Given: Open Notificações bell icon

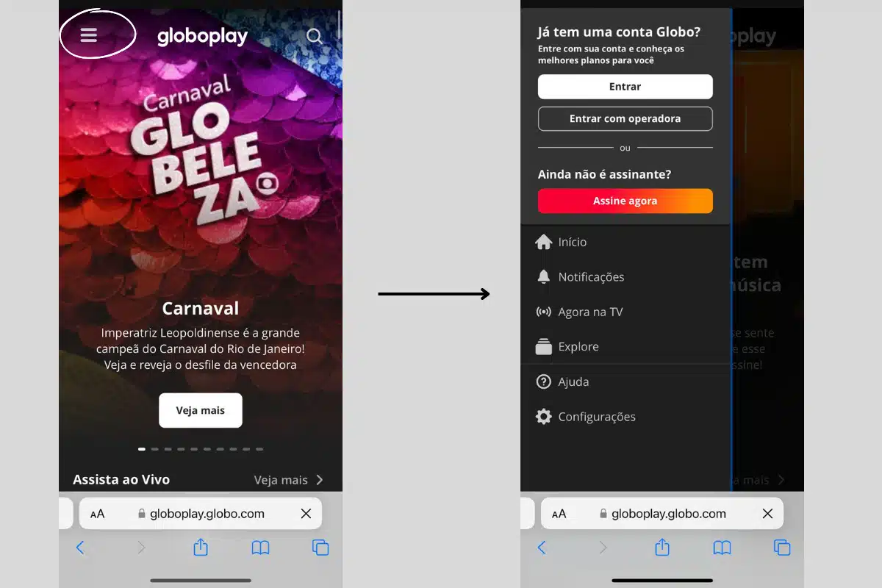Looking at the screenshot, I should [x=544, y=277].
